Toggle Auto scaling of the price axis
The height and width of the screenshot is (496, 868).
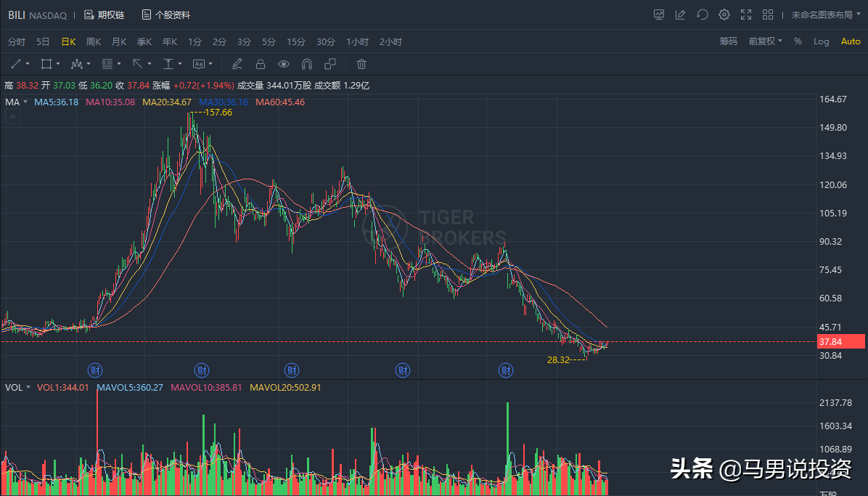(x=851, y=41)
